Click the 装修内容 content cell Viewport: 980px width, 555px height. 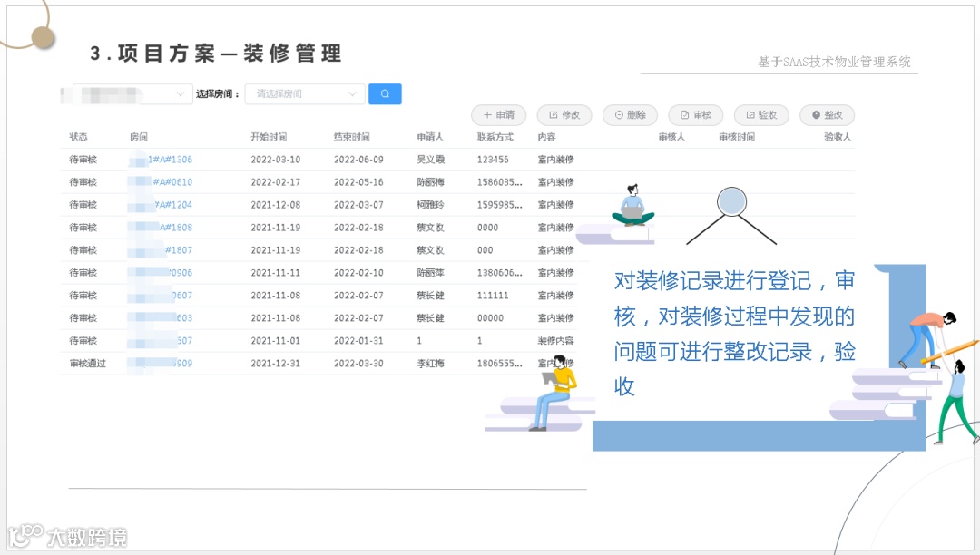click(555, 341)
